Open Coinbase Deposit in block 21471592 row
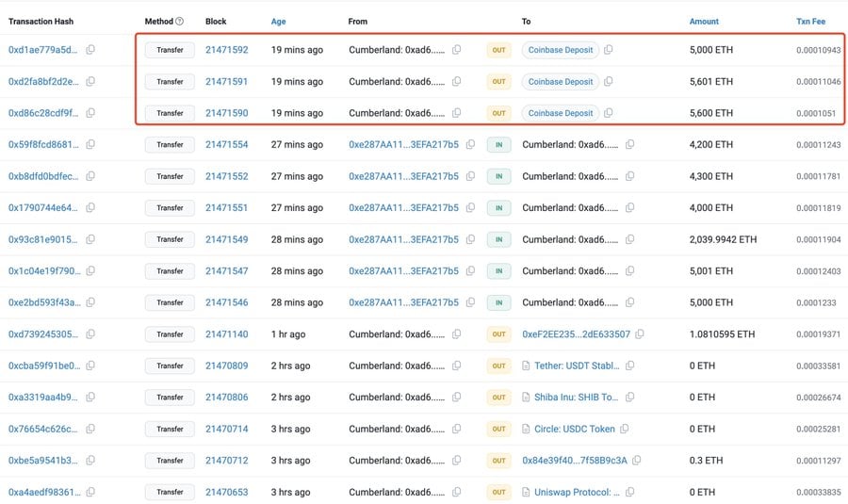This screenshot has height=504, width=848. point(561,50)
